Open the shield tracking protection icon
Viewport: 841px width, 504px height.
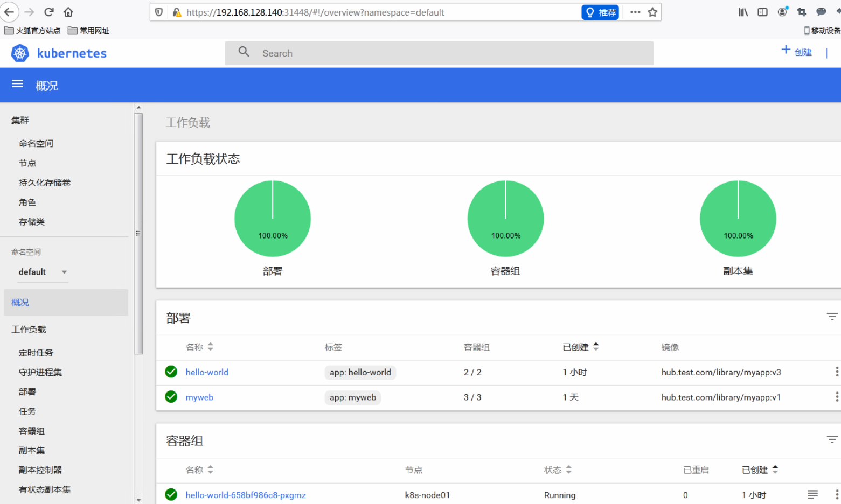pos(159,12)
